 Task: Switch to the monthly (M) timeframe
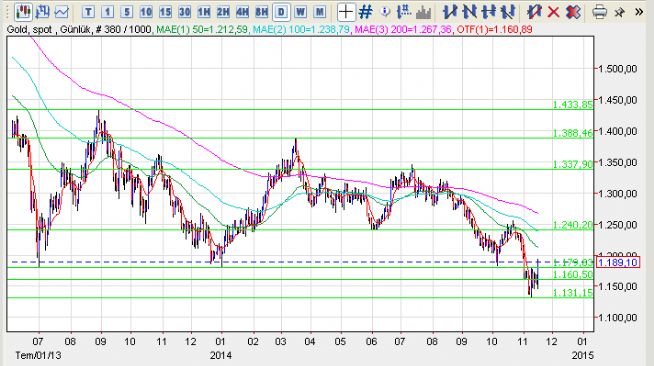tap(319, 12)
